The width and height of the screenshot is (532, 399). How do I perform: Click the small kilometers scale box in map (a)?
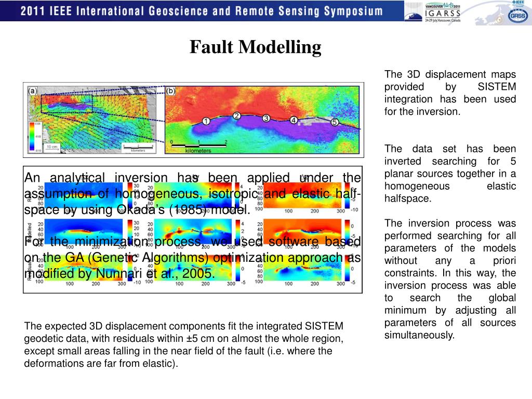pos(138,148)
